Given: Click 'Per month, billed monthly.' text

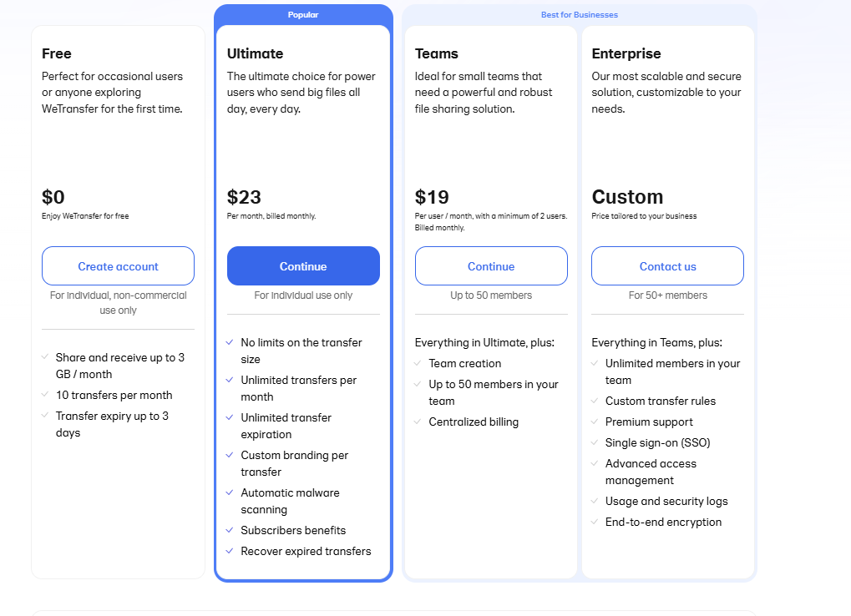Looking at the screenshot, I should pyautogui.click(x=271, y=216).
